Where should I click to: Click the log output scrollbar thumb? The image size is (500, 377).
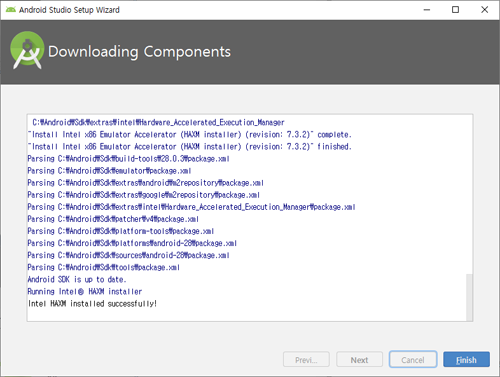pyautogui.click(x=469, y=297)
